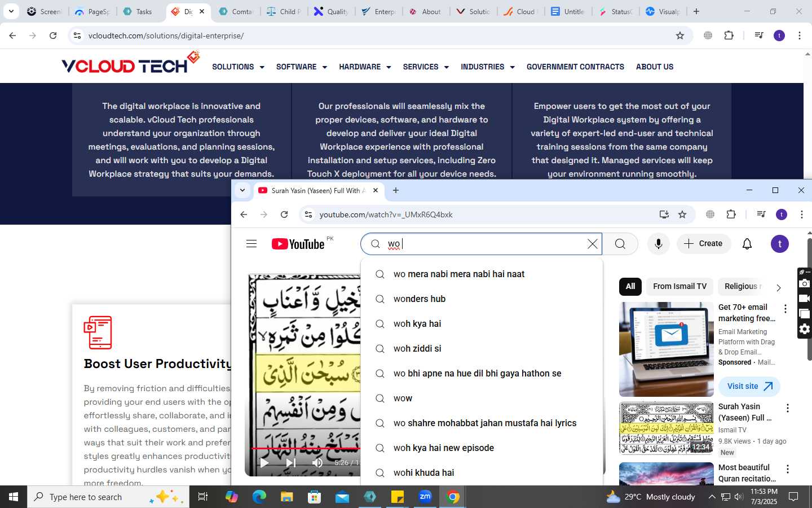Open options for 'Most beautiful Quran recitation' video
Screen dimensions: 812x508
[x=788, y=469]
